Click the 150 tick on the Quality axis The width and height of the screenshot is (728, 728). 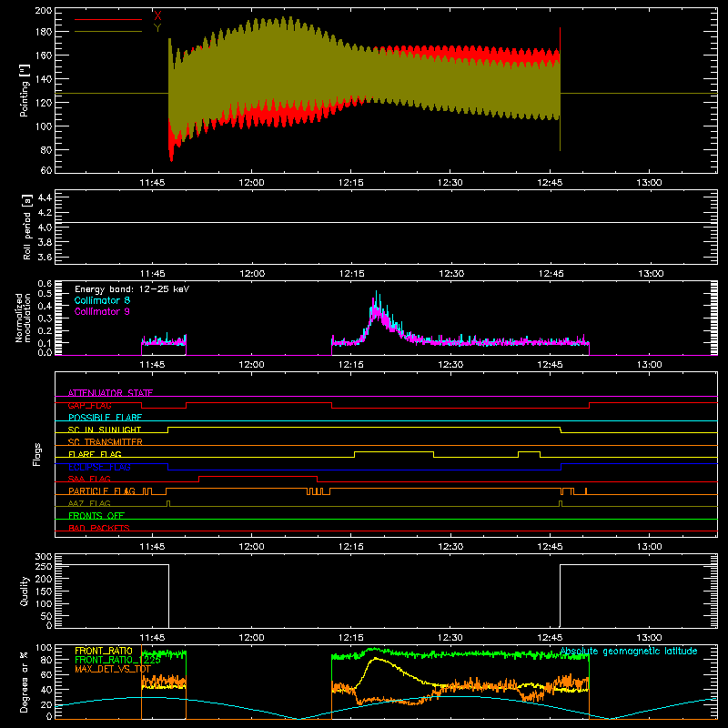44,591
